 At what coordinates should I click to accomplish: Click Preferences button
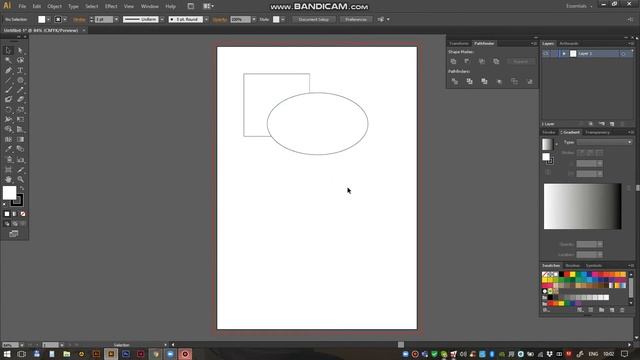tap(356, 19)
